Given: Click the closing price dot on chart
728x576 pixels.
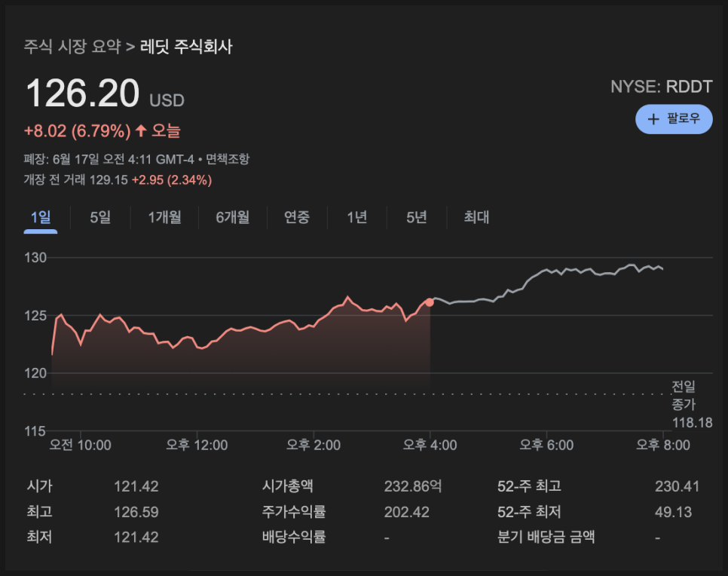Looking at the screenshot, I should [x=430, y=303].
